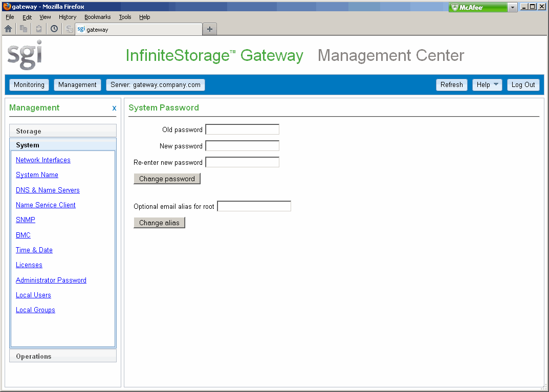Open the History menu
549x392 pixels.
68,17
